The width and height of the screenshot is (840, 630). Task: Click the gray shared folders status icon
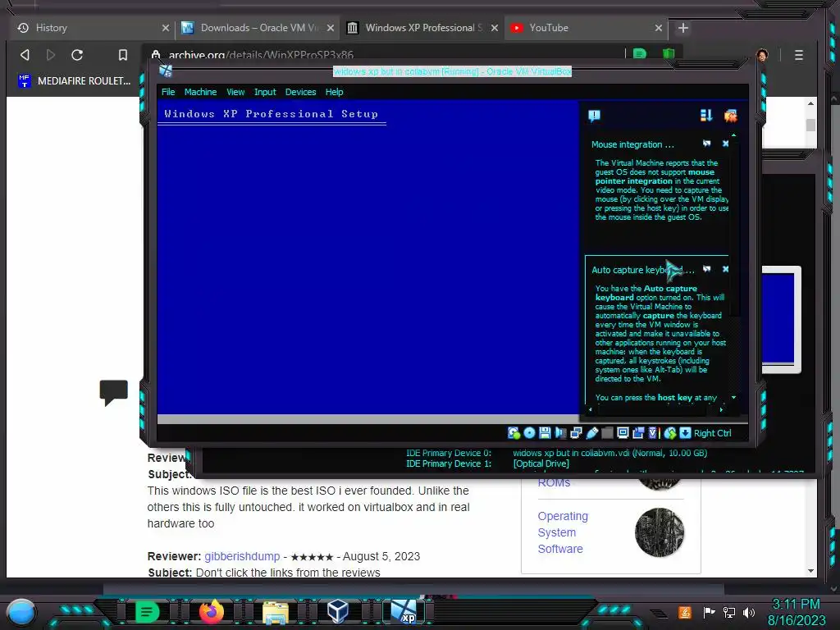pos(607,433)
